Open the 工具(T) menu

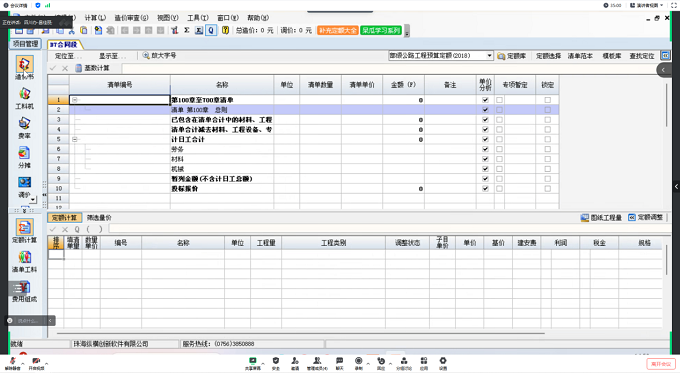click(198, 18)
